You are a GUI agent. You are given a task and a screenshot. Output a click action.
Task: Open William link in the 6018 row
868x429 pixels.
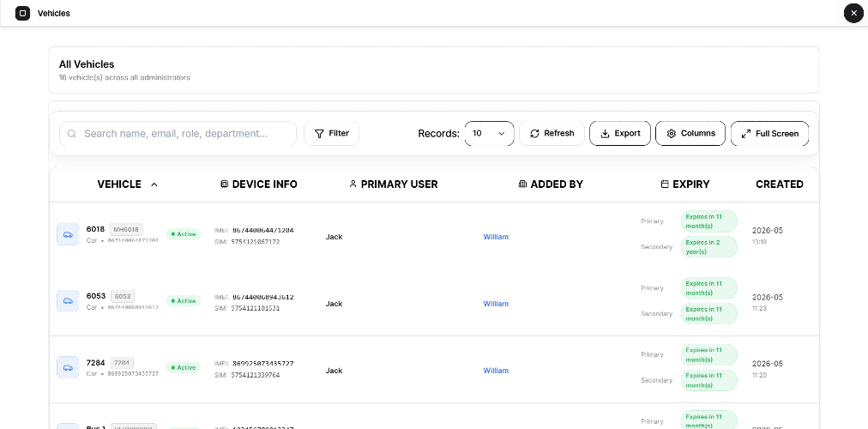coord(496,237)
